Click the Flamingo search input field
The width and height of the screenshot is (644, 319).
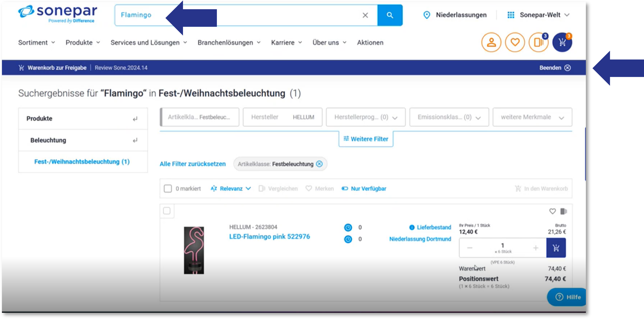point(246,15)
